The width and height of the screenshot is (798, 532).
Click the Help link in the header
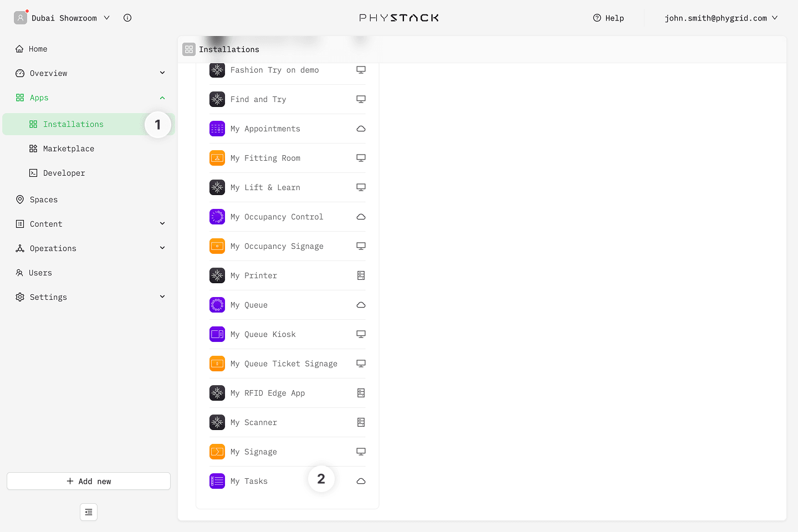pyautogui.click(x=608, y=18)
